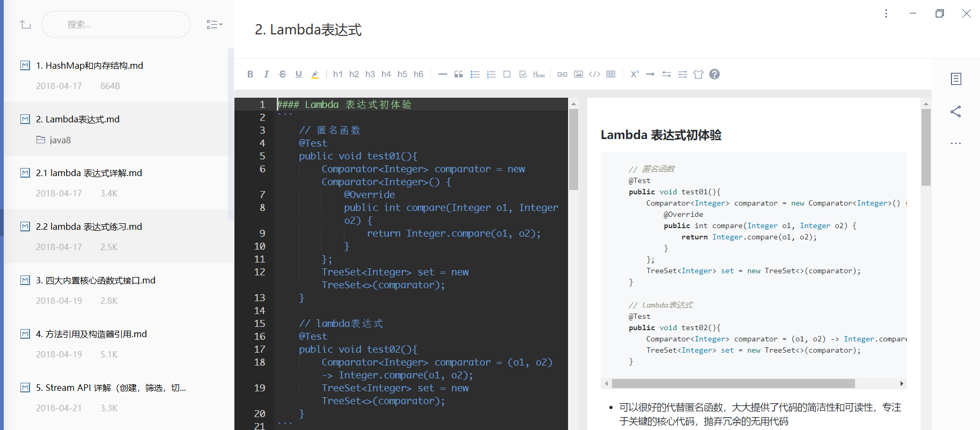Image resolution: width=980 pixels, height=430 pixels.
Task: Click the note title 2. Lambda表达式
Action: pyautogui.click(x=308, y=30)
